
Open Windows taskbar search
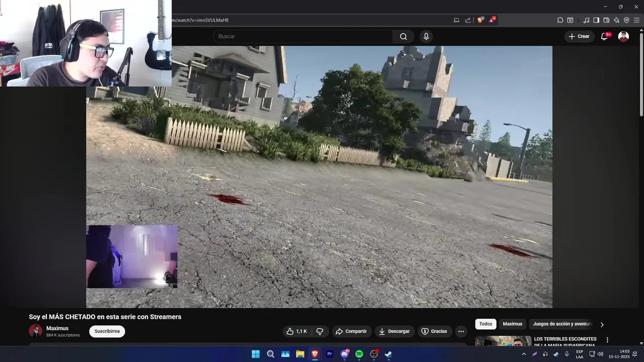pyautogui.click(x=271, y=354)
